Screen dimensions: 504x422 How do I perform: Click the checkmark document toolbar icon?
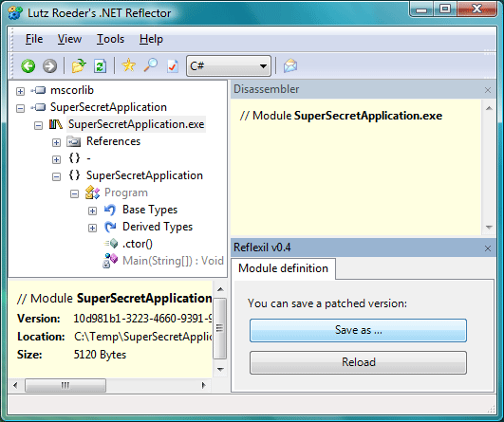pos(173,65)
